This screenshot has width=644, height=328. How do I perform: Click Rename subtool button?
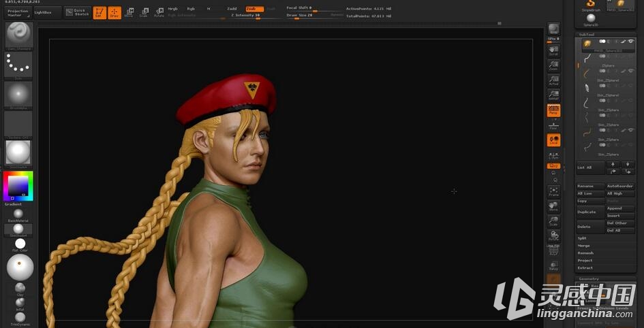[x=591, y=186]
